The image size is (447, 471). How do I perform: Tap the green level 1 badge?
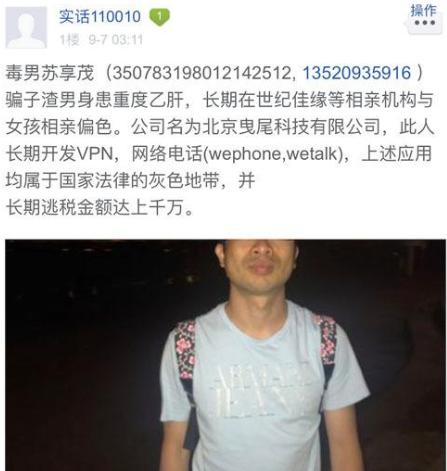[159, 17]
